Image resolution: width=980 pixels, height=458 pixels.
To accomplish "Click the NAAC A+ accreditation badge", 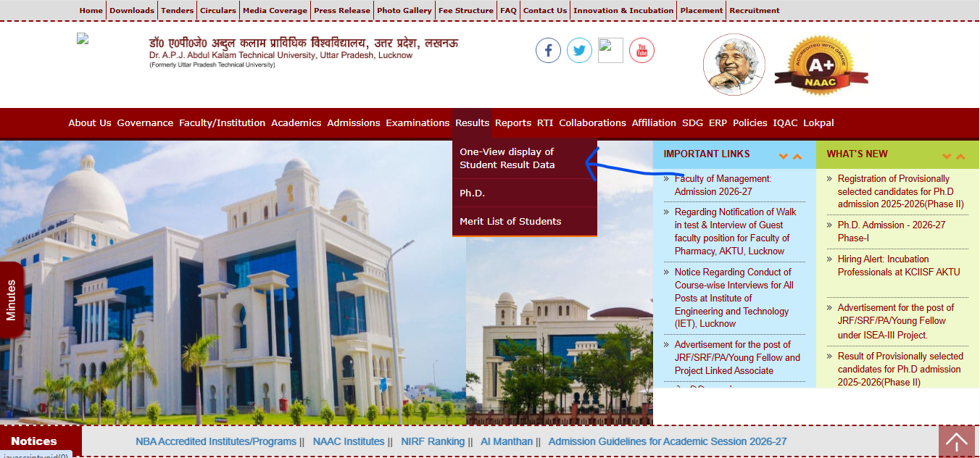I will pos(821,64).
